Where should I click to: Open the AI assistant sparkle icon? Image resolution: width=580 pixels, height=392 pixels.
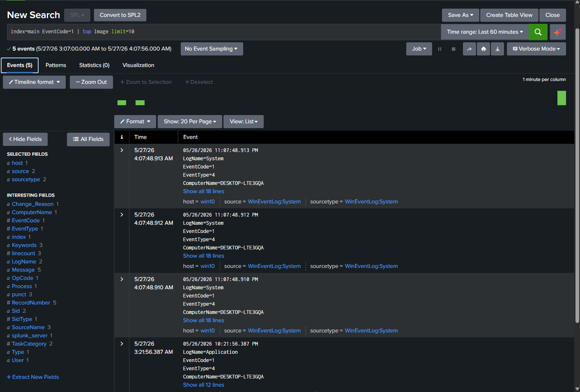[x=557, y=32]
